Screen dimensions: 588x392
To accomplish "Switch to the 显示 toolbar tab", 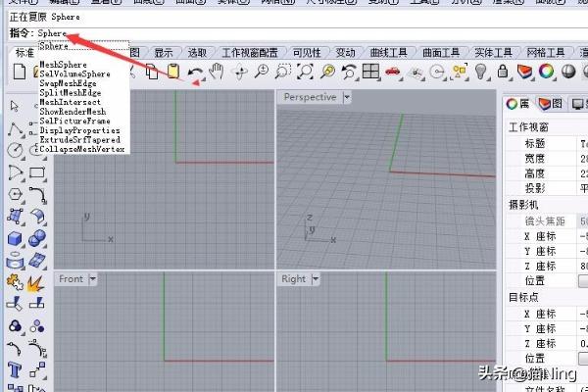I will click(164, 53).
